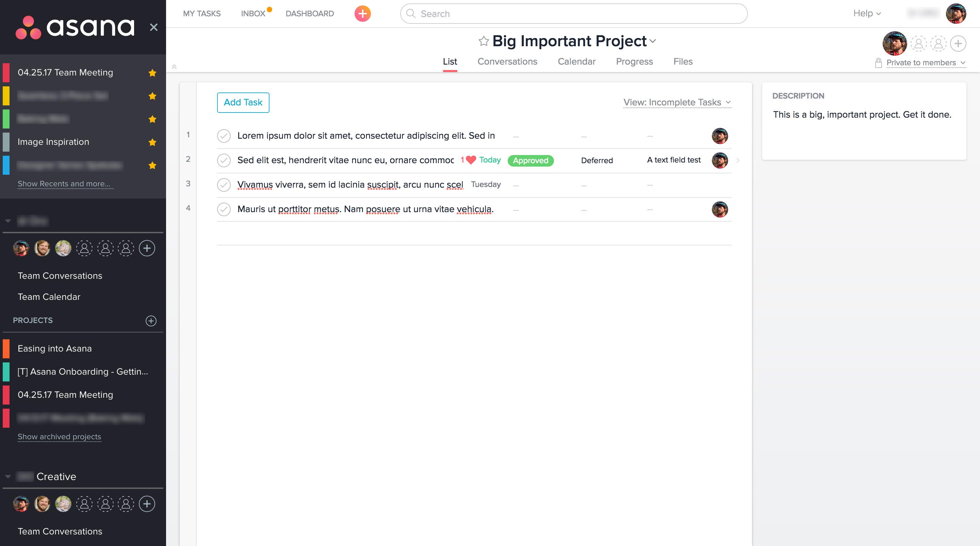980x546 pixels.
Task: Add new project via PROJECTS plus icon
Action: (x=151, y=321)
